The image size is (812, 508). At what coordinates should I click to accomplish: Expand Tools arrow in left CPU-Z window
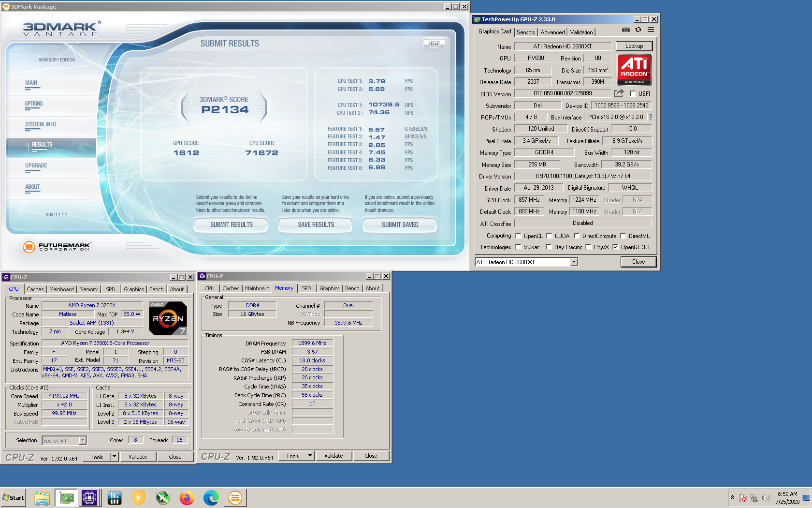pos(115,456)
